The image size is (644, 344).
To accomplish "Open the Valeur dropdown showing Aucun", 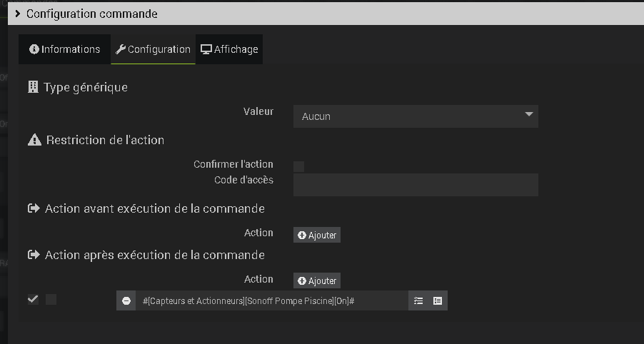I will point(416,116).
